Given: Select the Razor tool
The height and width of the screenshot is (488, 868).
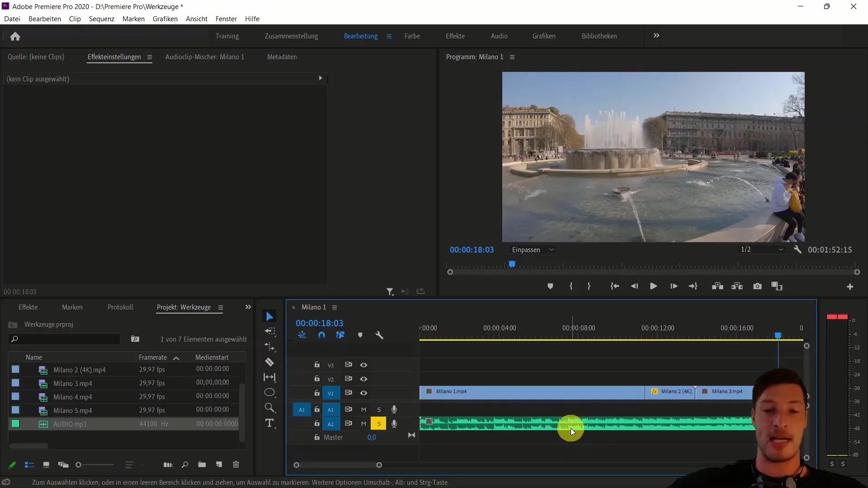Looking at the screenshot, I should (270, 362).
